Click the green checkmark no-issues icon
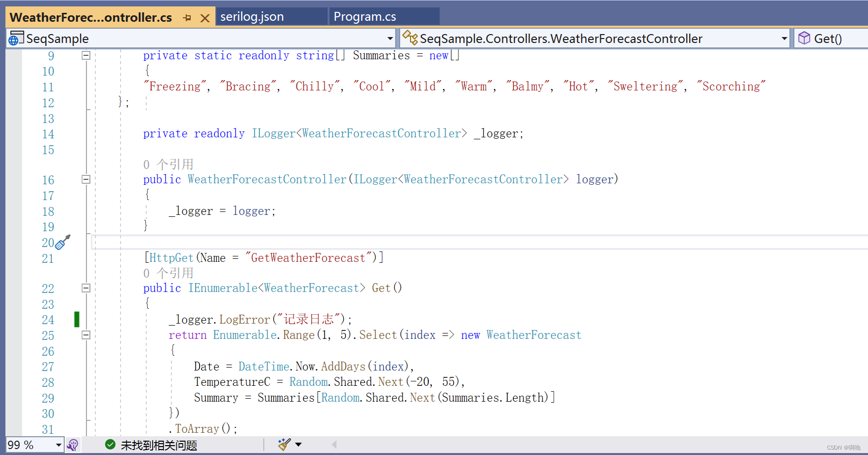The width and height of the screenshot is (868, 455). (110, 445)
